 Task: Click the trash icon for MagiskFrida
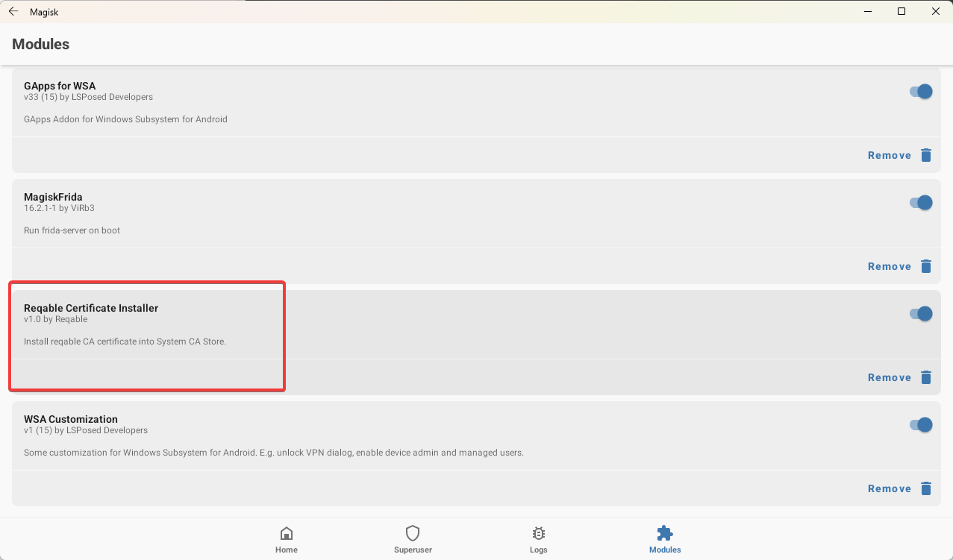(926, 266)
